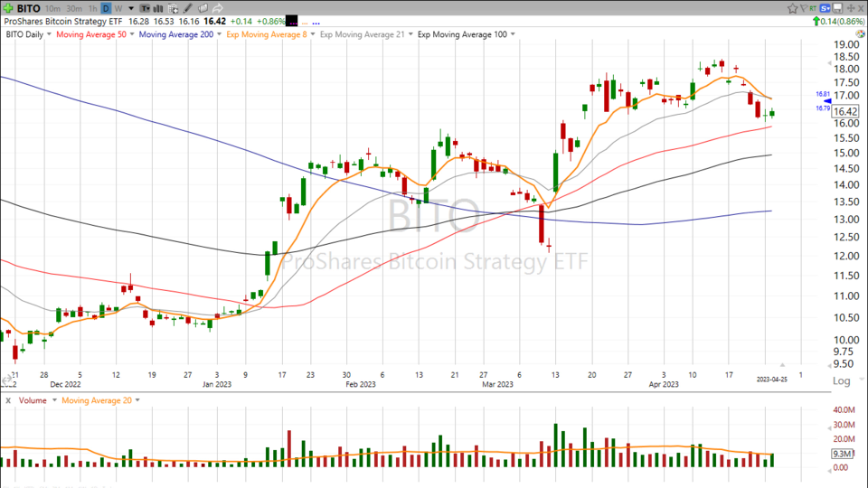Open the drawing tools pencil icon
868x488 pixels.
coord(188,7)
